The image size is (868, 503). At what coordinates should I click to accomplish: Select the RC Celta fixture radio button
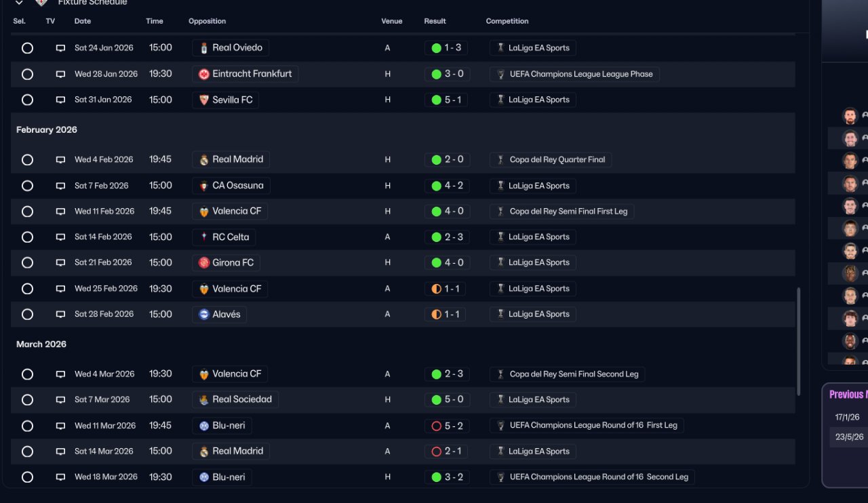point(27,237)
